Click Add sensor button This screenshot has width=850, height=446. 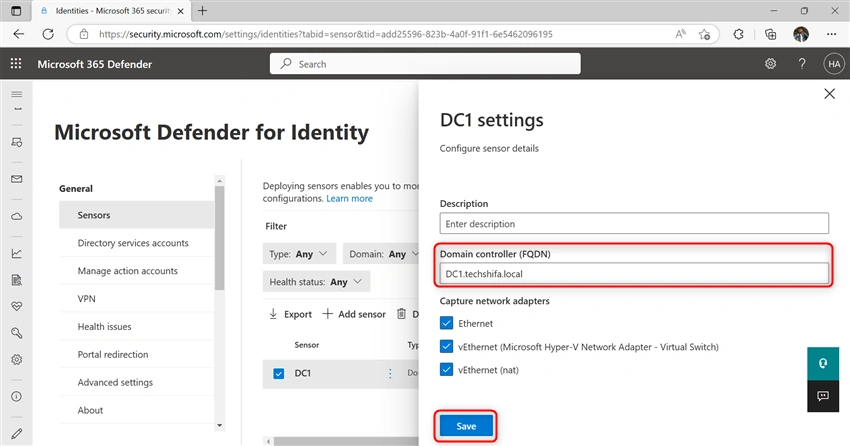(354, 314)
